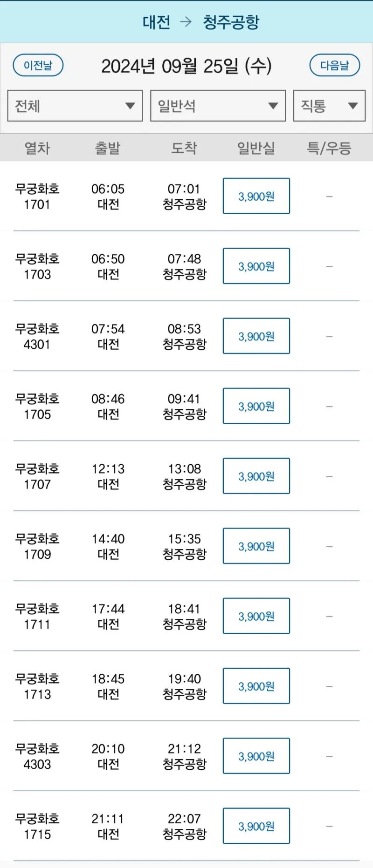Open the 전체 train type dropdown

coord(75,106)
